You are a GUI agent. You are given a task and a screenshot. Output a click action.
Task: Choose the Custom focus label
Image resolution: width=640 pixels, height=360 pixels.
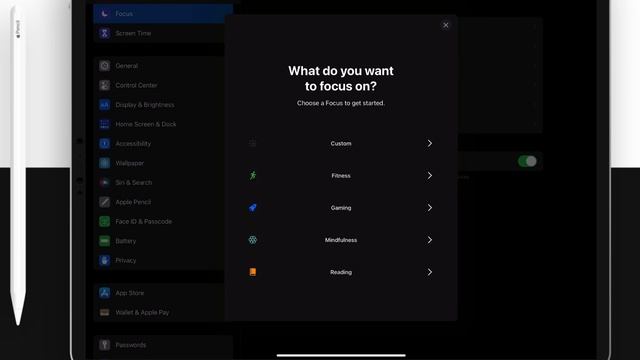pyautogui.click(x=341, y=144)
